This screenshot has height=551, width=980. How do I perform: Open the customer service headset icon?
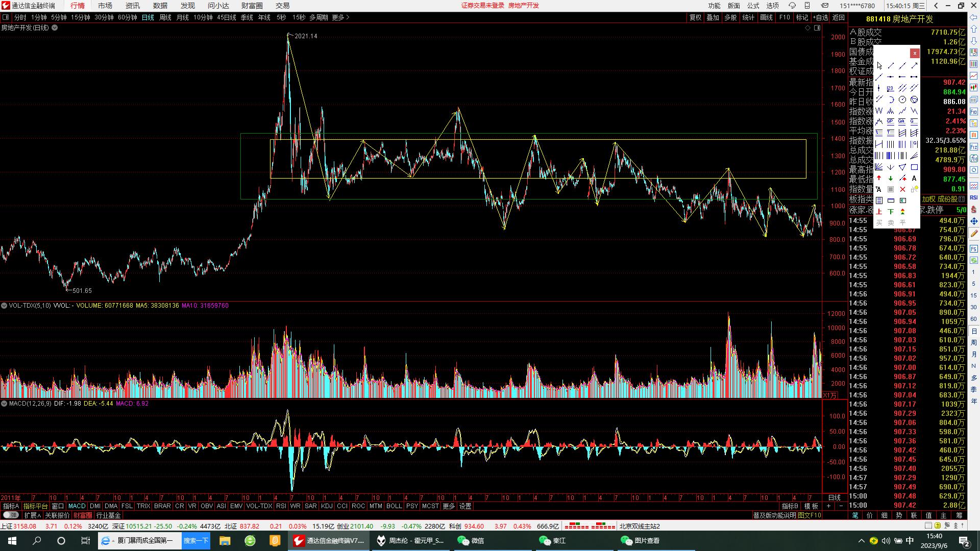(x=792, y=6)
